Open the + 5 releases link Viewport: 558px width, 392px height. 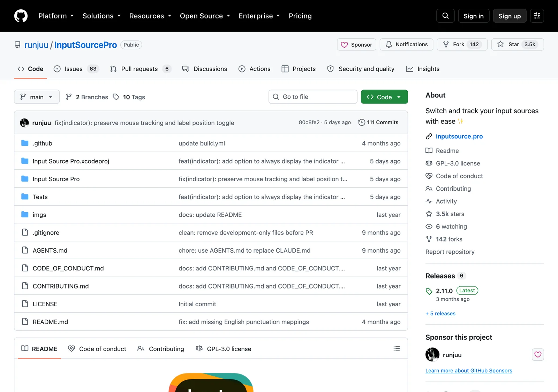click(x=440, y=314)
